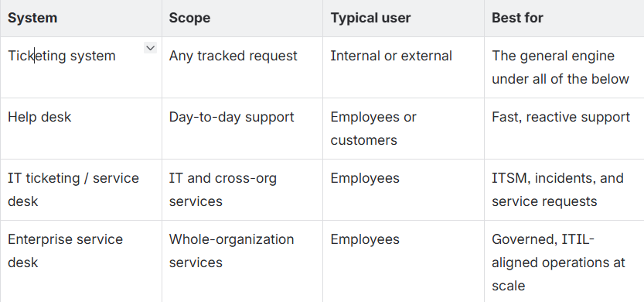The image size is (644, 302).
Task: Select the Internal or external cell
Action: click(404, 67)
